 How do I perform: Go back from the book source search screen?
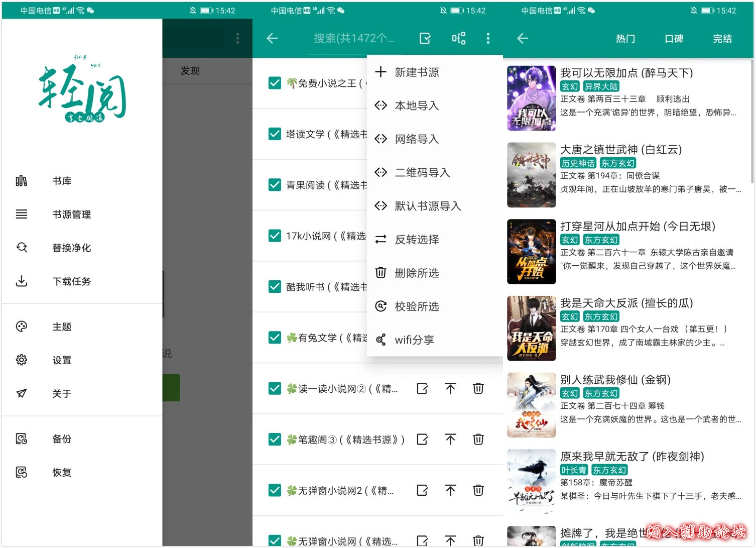pyautogui.click(x=272, y=38)
